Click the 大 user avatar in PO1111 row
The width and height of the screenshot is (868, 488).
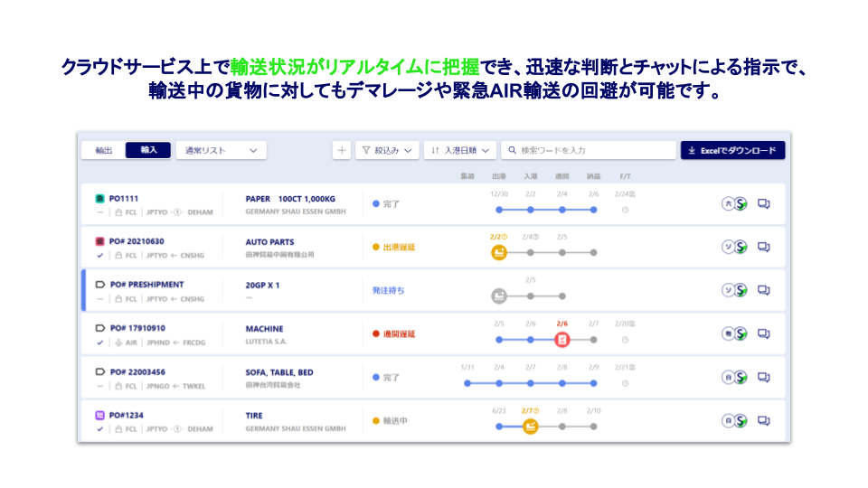(728, 203)
